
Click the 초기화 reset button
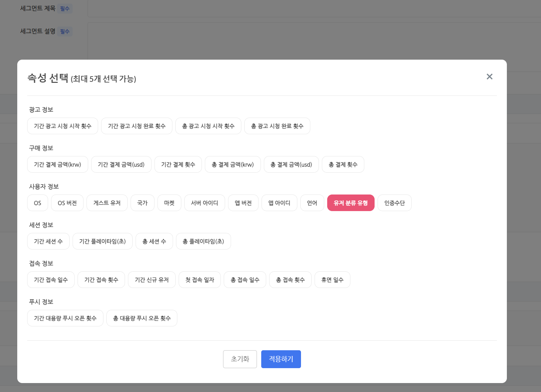(240, 359)
